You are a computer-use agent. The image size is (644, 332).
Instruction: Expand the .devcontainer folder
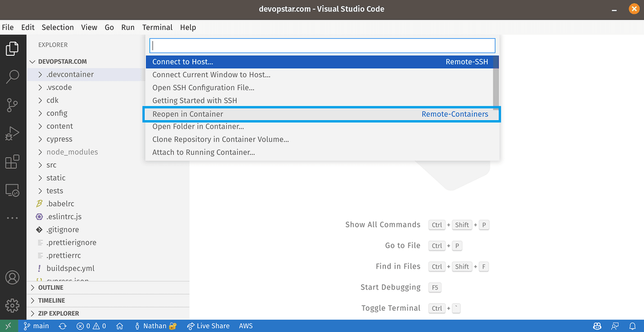[70, 75]
